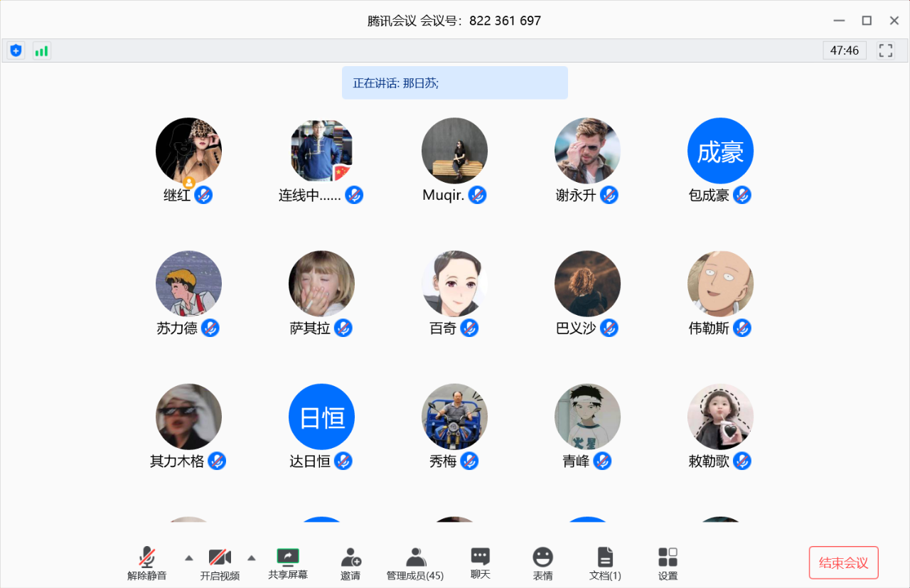Screen dimensions: 910x588
Task: Open the share screen tool
Action: tap(288, 563)
